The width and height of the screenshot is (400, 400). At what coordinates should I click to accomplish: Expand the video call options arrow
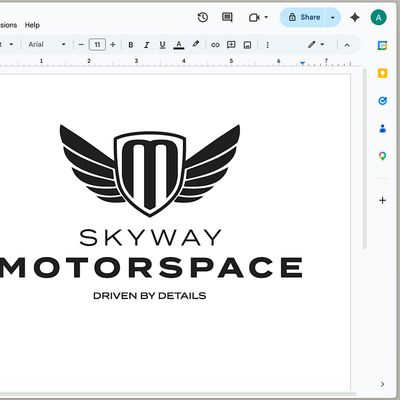click(x=266, y=17)
